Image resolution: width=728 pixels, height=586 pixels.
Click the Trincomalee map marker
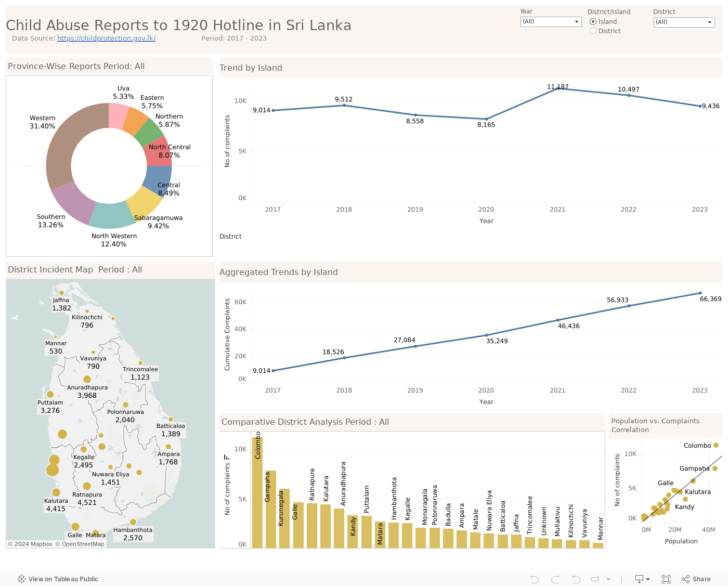click(x=140, y=363)
